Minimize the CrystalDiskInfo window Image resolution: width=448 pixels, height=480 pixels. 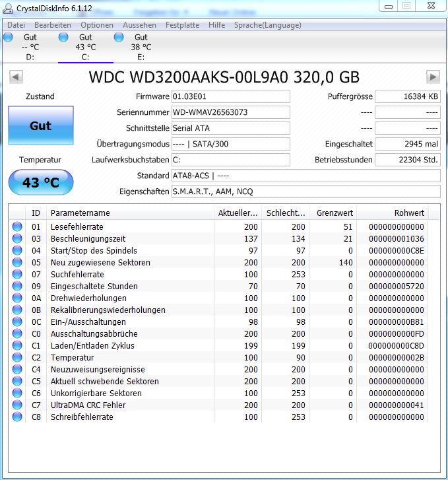389,6
